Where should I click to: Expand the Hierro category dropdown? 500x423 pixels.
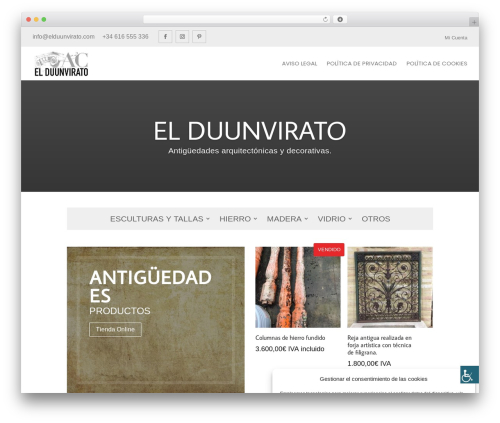click(238, 219)
